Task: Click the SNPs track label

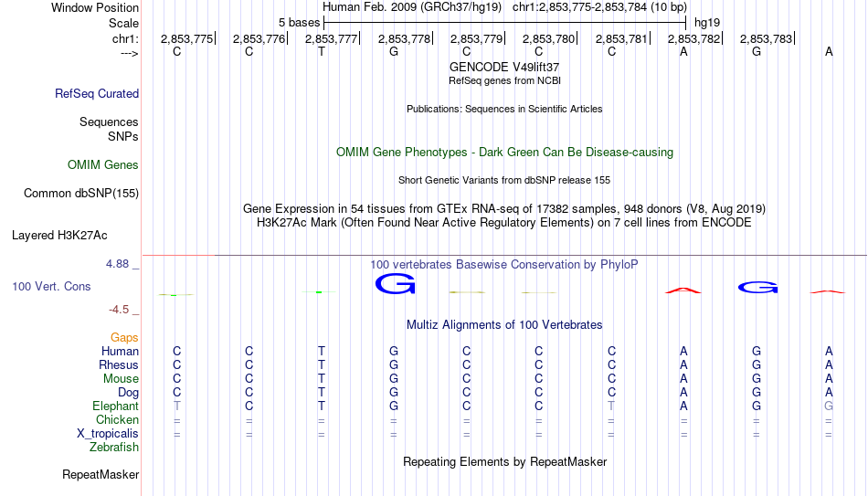Action: (123, 136)
